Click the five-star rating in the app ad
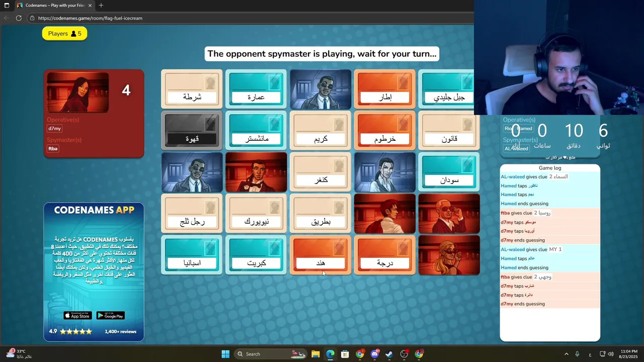The width and height of the screenshot is (644, 362). [x=75, y=332]
